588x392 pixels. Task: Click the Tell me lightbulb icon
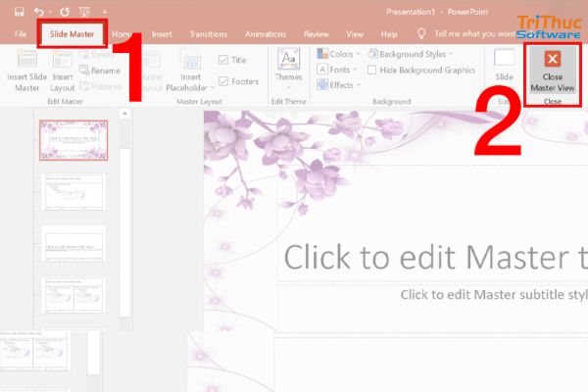coord(421,33)
